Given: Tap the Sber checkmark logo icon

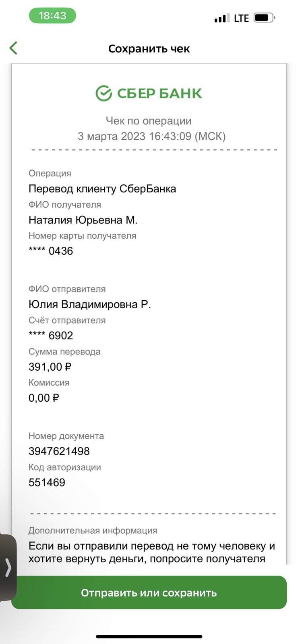Looking at the screenshot, I should [x=103, y=93].
